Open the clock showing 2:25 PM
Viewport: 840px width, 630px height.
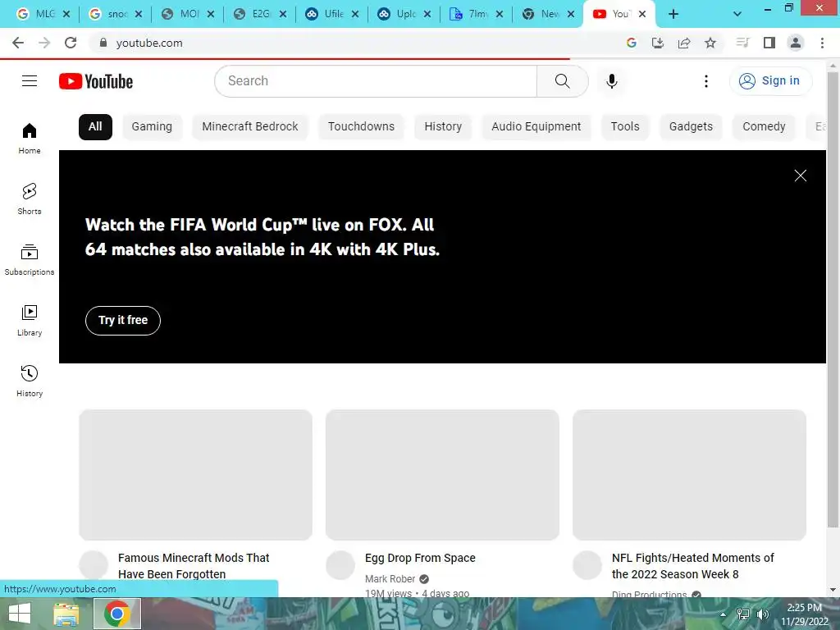click(804, 614)
